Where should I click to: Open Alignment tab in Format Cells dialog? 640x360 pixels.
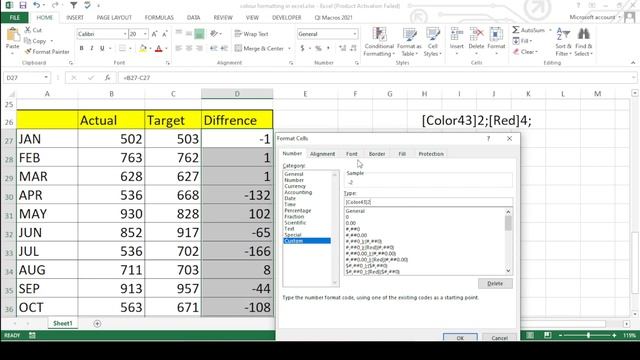point(322,154)
